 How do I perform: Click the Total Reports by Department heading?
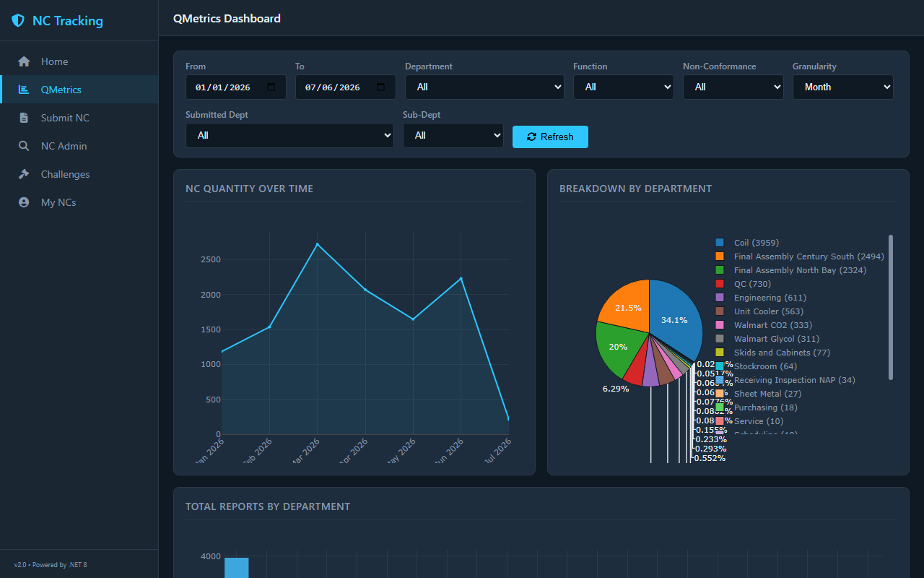pos(268,506)
